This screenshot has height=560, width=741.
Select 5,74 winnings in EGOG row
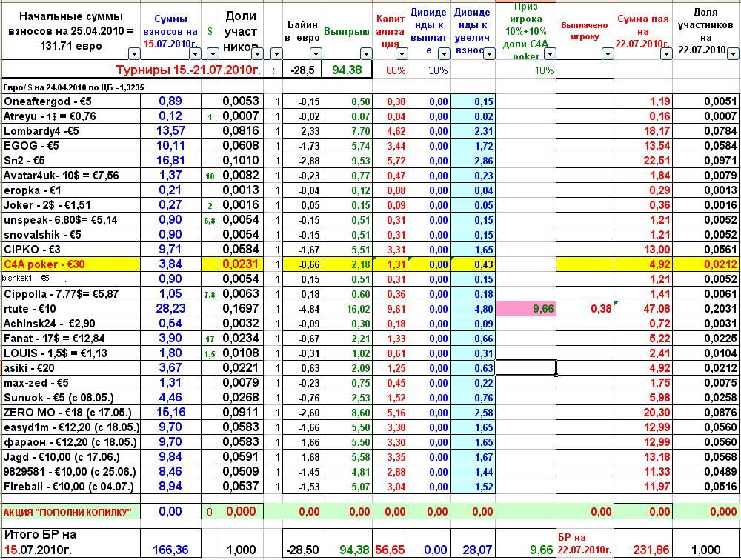(x=347, y=145)
